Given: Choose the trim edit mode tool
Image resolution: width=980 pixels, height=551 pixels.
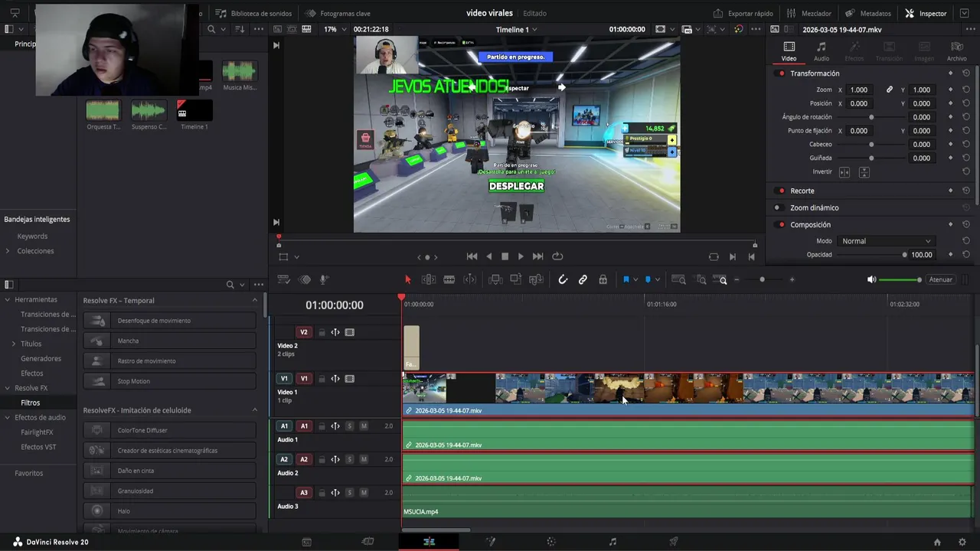Looking at the screenshot, I should click(429, 280).
